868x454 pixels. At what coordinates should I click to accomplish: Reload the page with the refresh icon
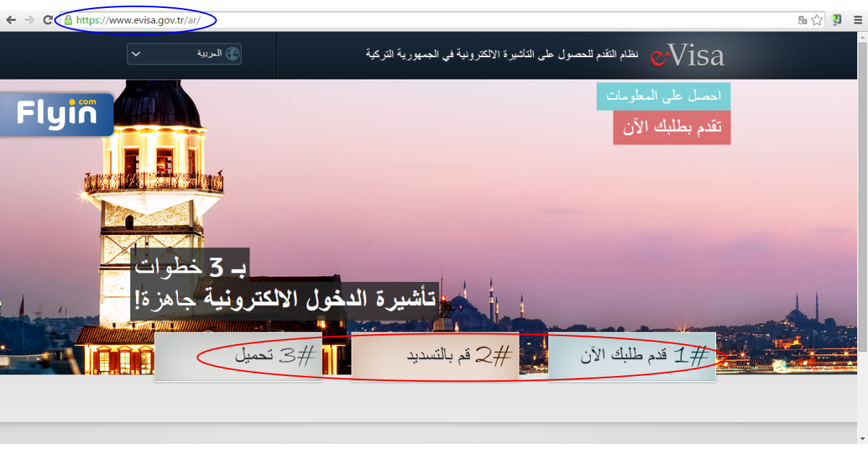click(48, 20)
